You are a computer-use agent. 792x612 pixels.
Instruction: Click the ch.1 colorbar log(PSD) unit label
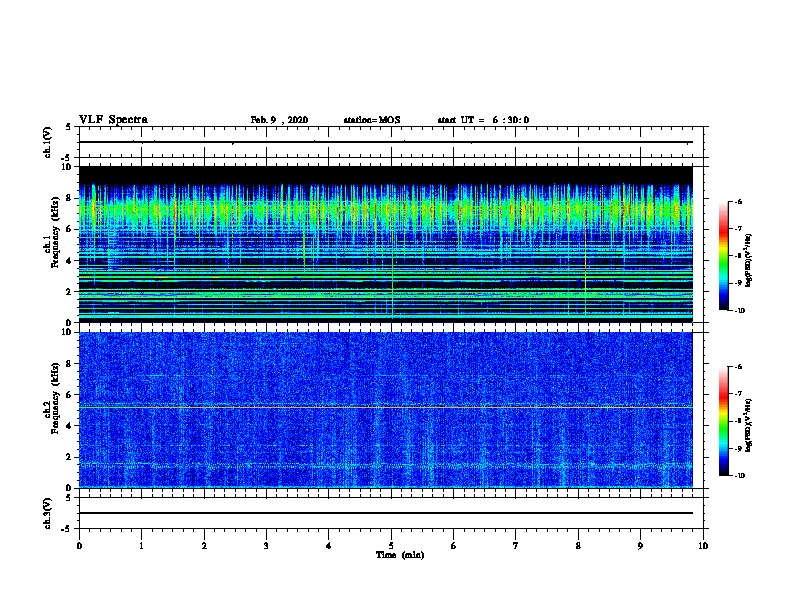tap(749, 261)
